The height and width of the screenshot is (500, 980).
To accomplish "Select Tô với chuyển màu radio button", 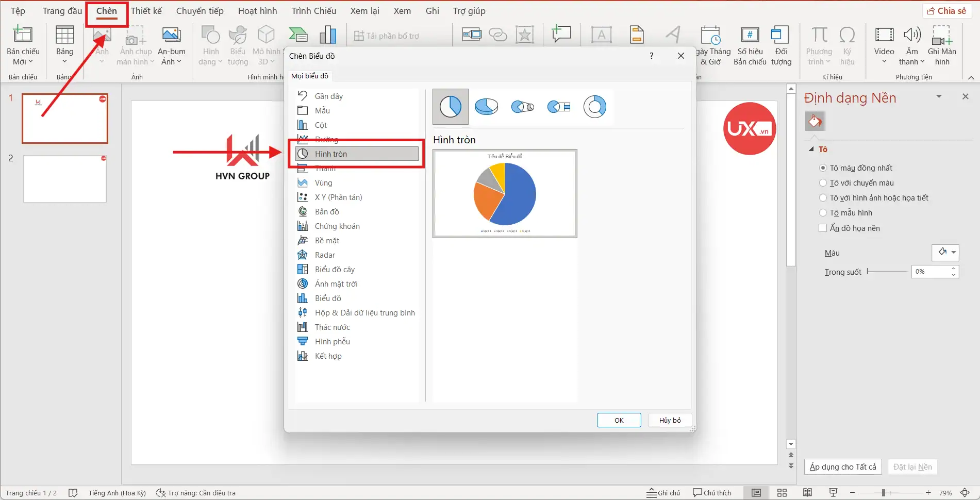I will (x=823, y=183).
